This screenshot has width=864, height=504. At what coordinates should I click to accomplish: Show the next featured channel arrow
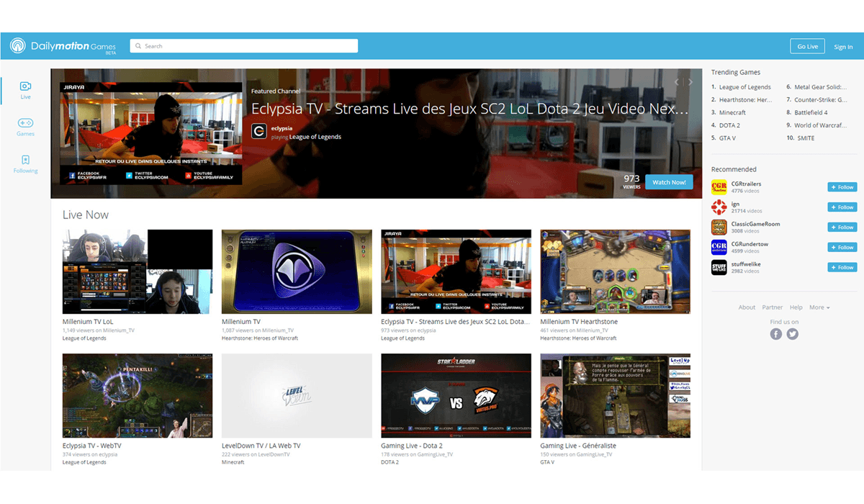[690, 82]
